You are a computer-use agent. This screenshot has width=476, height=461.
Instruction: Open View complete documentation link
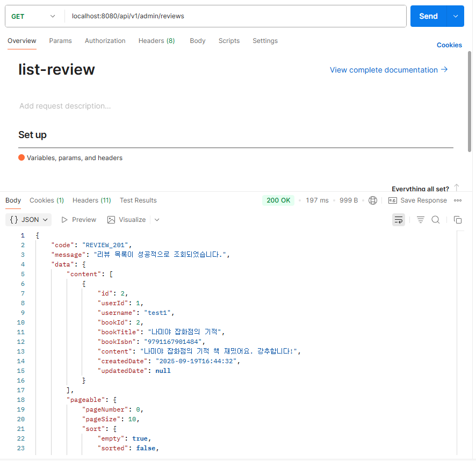(x=388, y=70)
